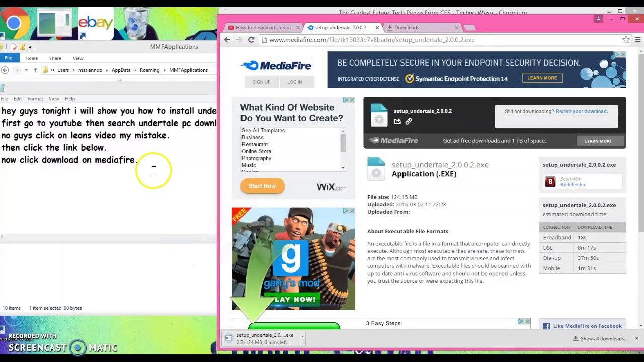
Task: Open Explorer recent locations dropdown
Action: point(26,70)
